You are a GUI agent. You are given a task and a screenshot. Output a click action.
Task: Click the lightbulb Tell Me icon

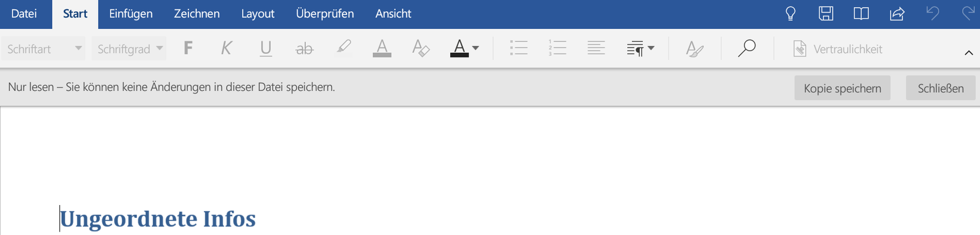(x=790, y=14)
